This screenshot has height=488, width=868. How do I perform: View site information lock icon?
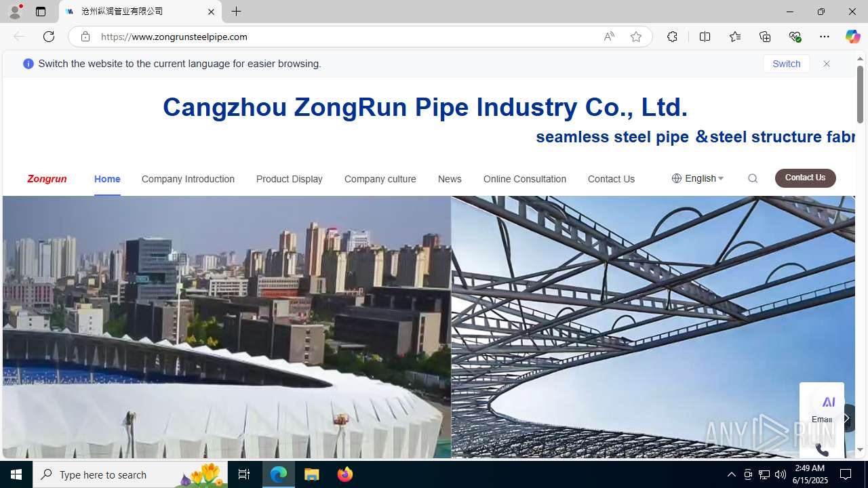tap(85, 37)
